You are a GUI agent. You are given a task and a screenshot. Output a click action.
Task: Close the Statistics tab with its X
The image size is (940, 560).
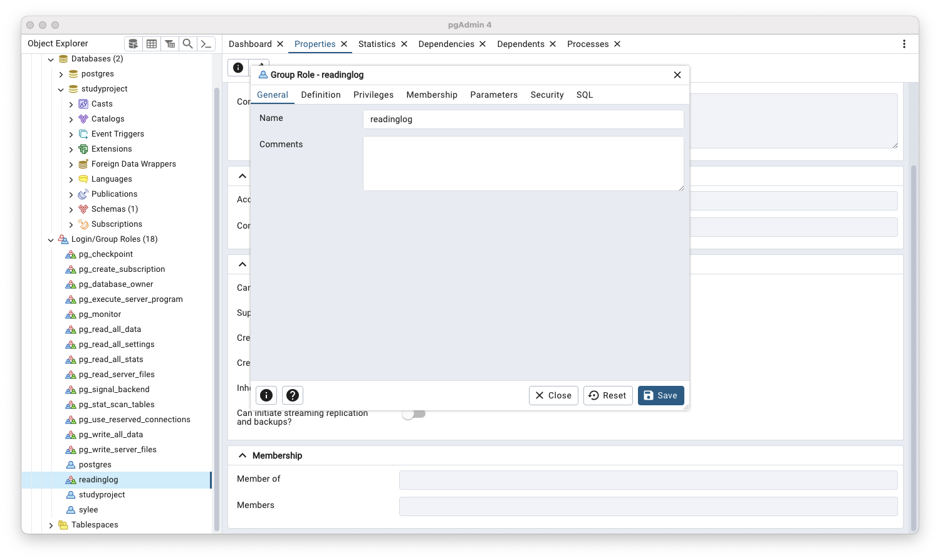pos(404,44)
